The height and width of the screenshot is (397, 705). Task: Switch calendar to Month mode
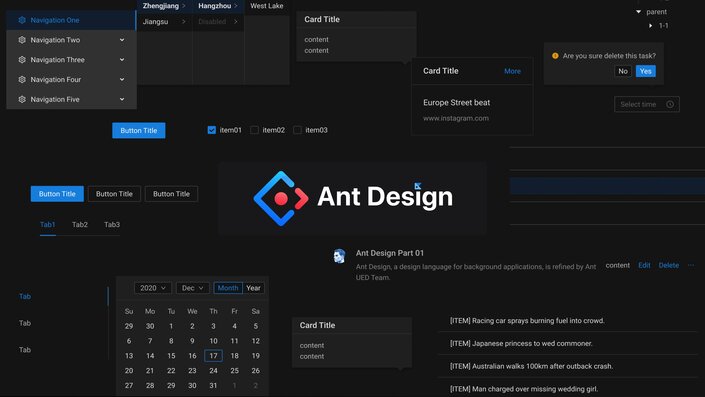click(x=228, y=288)
